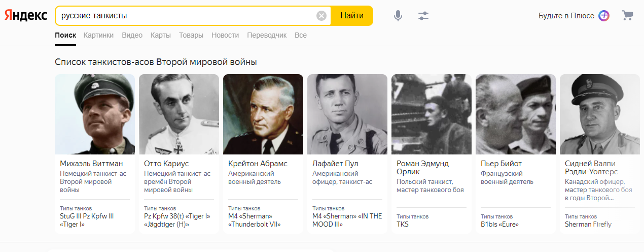Select the Крейтон Абрамс portrait thumbnail
The image size is (644, 252).
[263, 114]
